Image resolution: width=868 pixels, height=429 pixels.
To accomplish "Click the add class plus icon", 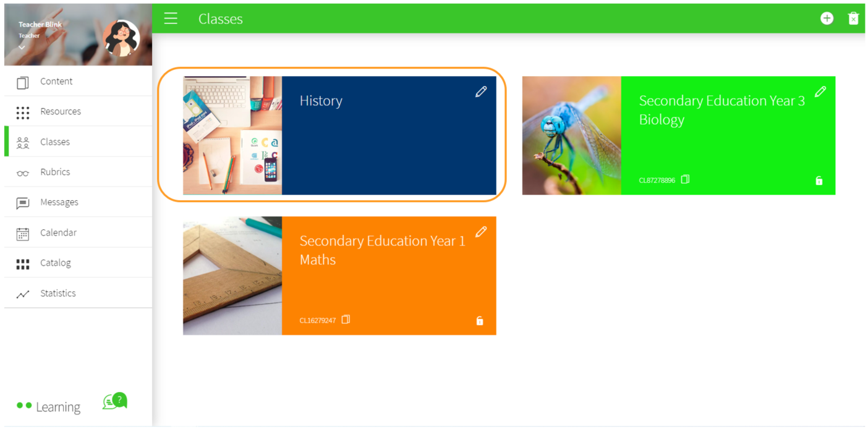I will [827, 19].
